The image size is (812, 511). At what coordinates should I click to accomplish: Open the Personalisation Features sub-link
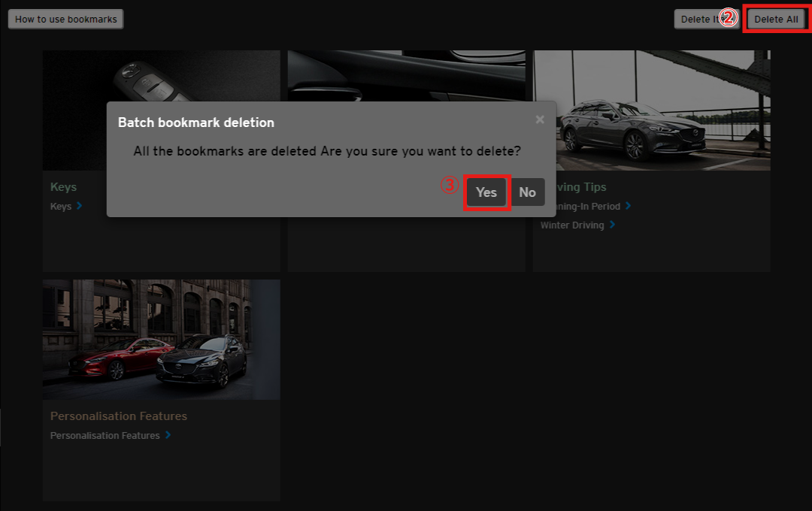click(105, 436)
